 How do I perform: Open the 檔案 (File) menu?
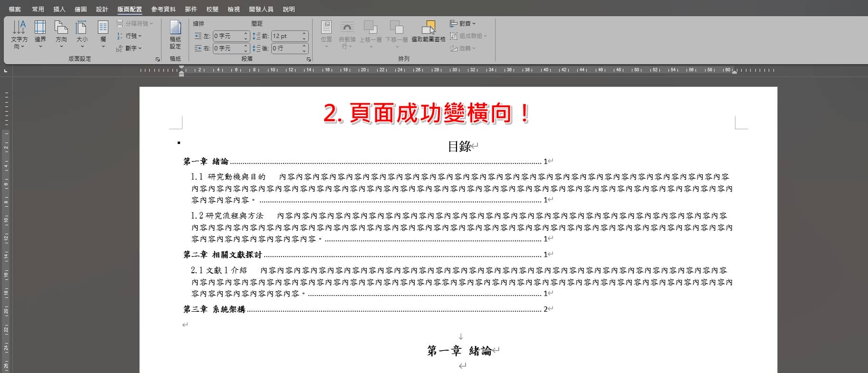(x=15, y=9)
